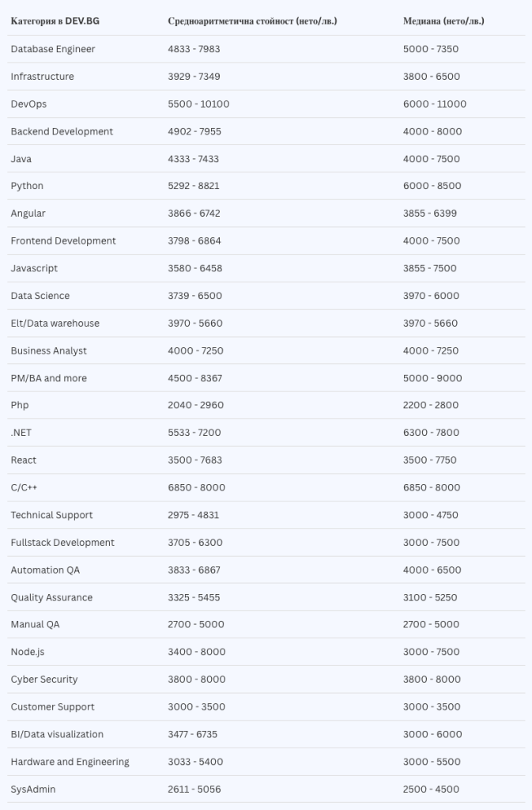Click the Php average value 2040 - 2960

196,405
